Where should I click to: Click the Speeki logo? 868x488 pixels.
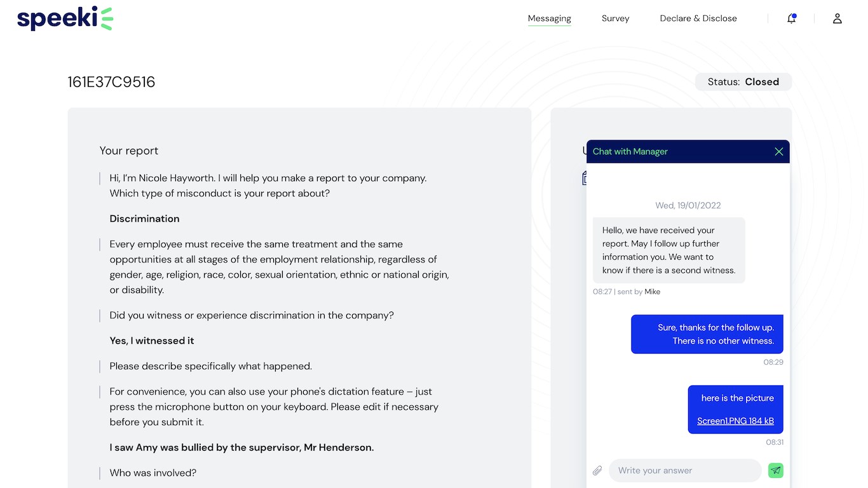[65, 18]
